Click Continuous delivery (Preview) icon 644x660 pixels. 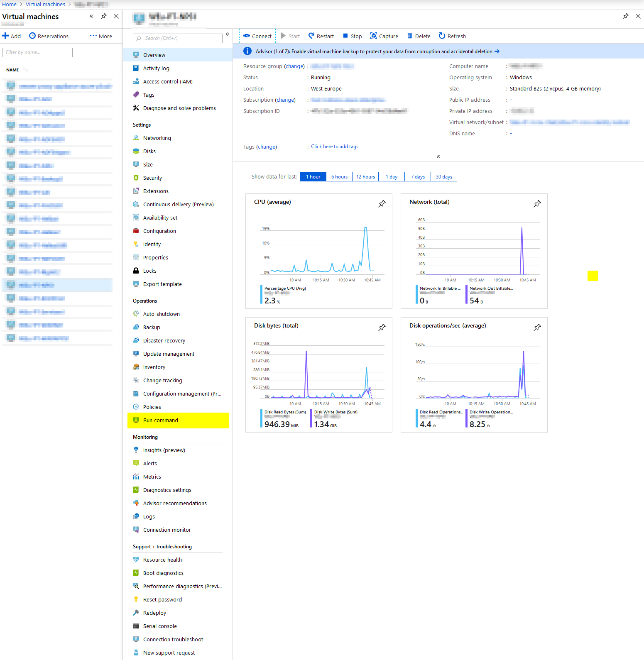[x=136, y=204]
